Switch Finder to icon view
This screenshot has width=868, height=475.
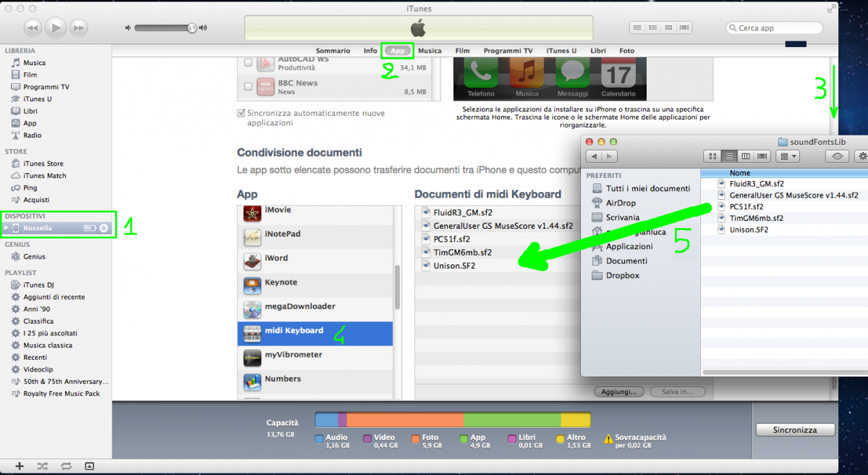[x=712, y=156]
